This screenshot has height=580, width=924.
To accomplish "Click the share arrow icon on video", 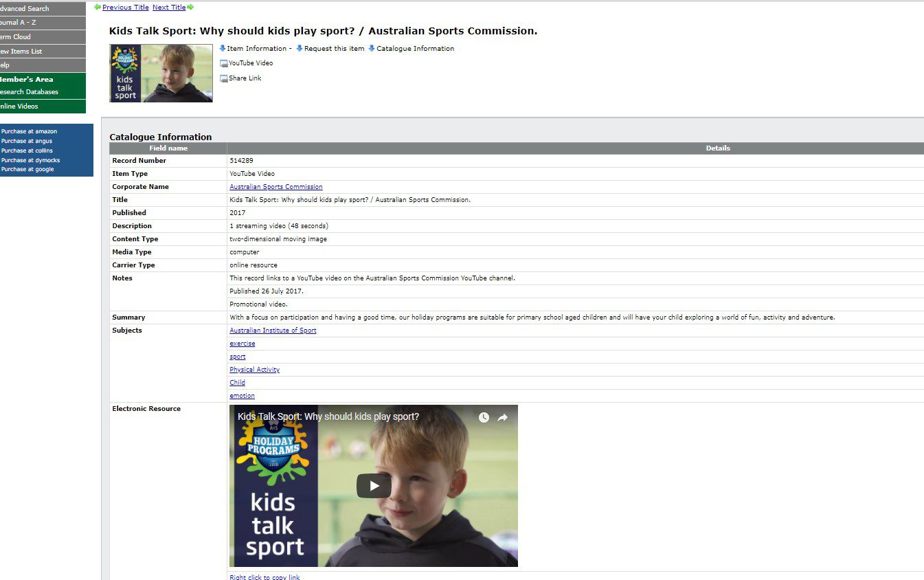I will (x=503, y=417).
